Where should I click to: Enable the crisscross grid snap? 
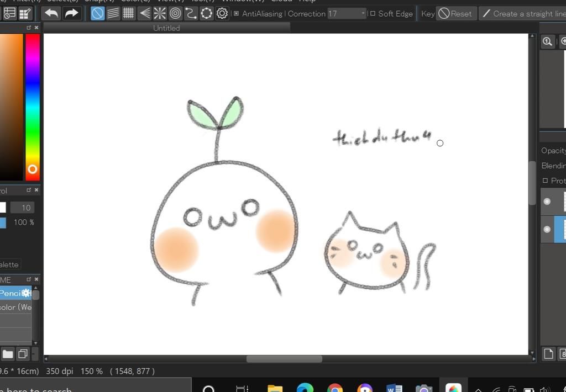point(128,14)
